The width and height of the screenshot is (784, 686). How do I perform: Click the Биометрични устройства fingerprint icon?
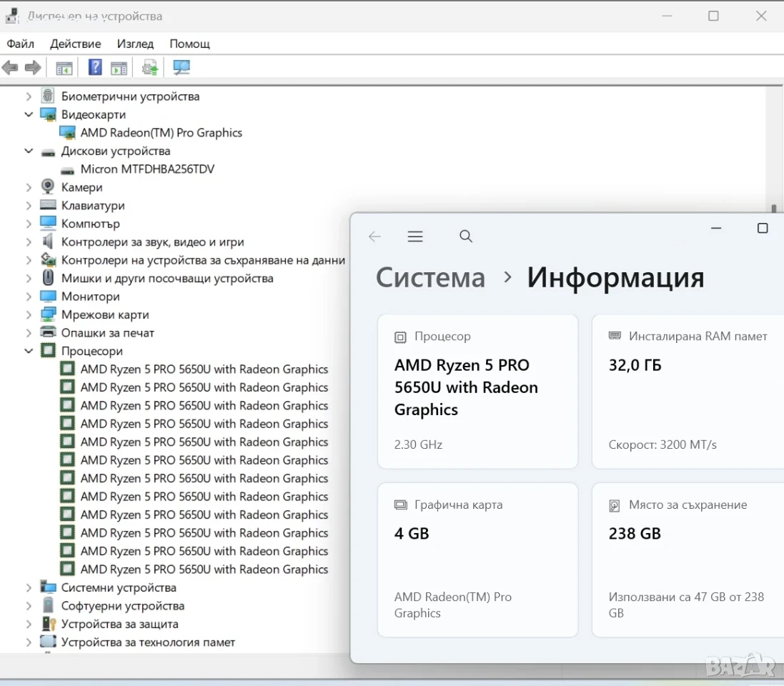tap(48, 96)
